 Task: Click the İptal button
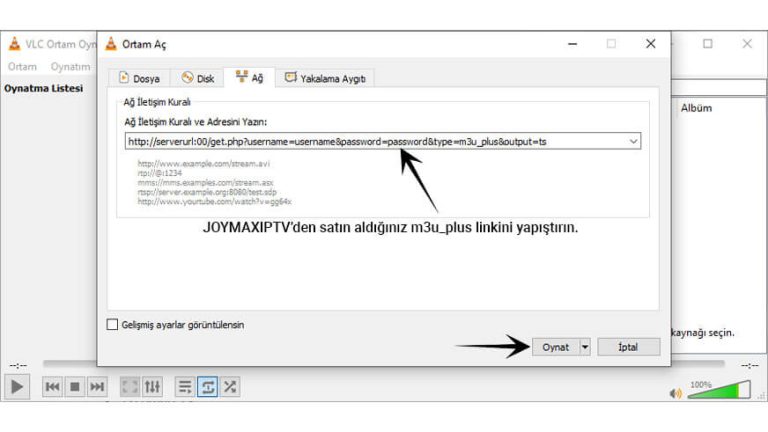tap(628, 347)
